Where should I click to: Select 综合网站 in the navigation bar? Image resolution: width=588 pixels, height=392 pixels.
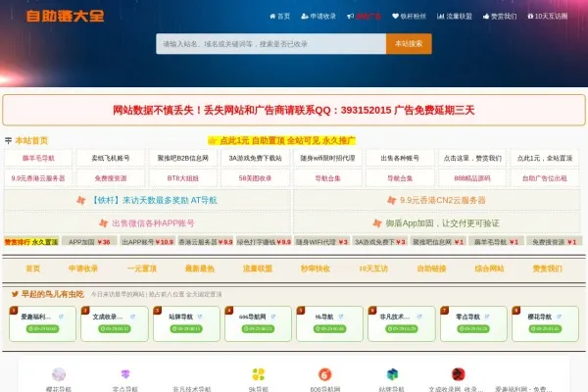[x=489, y=269]
